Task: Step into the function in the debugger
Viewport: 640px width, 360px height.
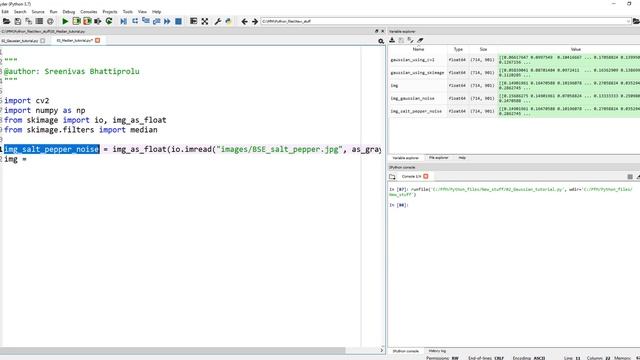Action: click(x=146, y=21)
